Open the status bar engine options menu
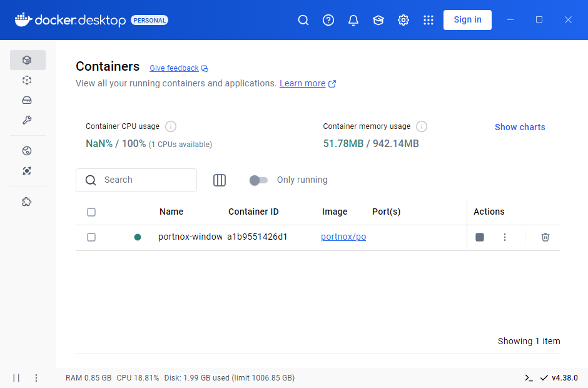The height and width of the screenshot is (388, 588). pyautogui.click(x=36, y=378)
